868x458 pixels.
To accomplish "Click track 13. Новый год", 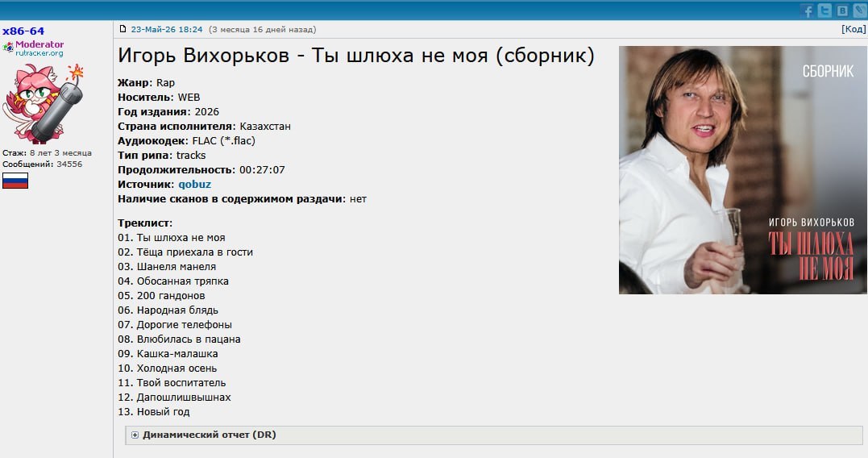I will click(x=153, y=411).
